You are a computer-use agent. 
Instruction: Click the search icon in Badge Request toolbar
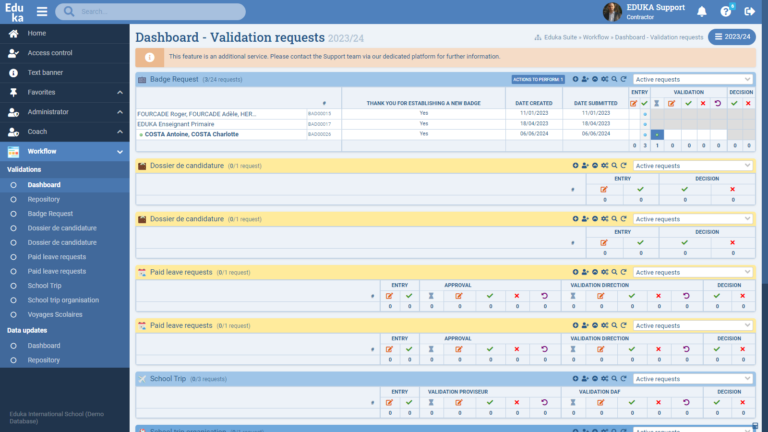pos(614,79)
